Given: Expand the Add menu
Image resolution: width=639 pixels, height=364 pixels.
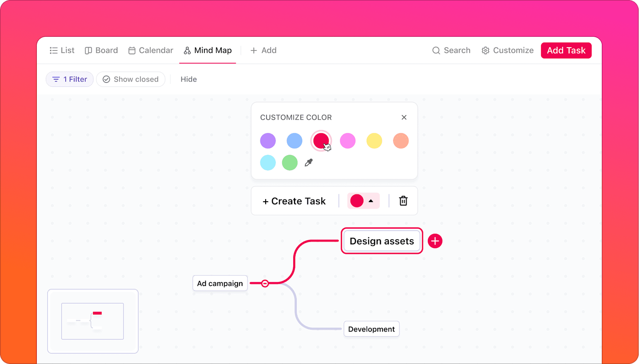Looking at the screenshot, I should [x=263, y=50].
